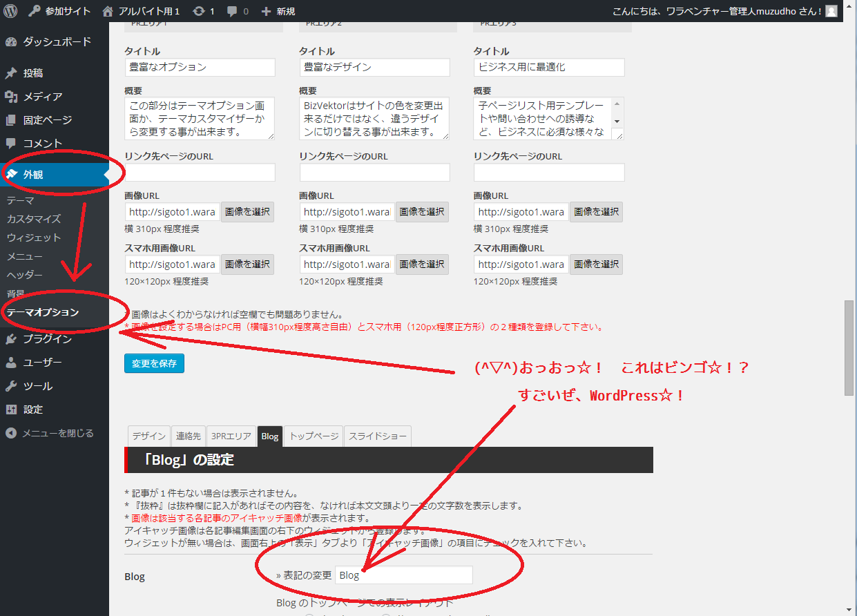Click greeting こんにちは、ワラベンチャー管理人muzudho さん
The width and height of the screenshot is (857, 616).
click(x=717, y=11)
